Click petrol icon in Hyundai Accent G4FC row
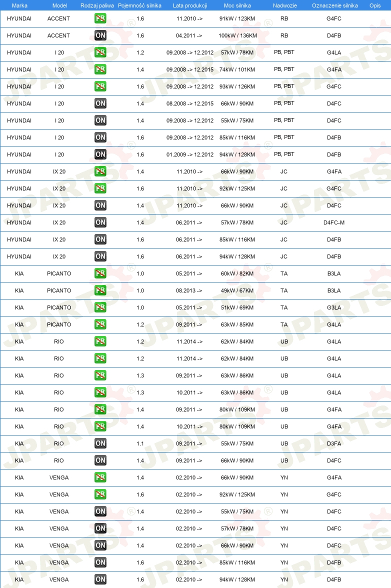The image size is (391, 588). (x=100, y=18)
